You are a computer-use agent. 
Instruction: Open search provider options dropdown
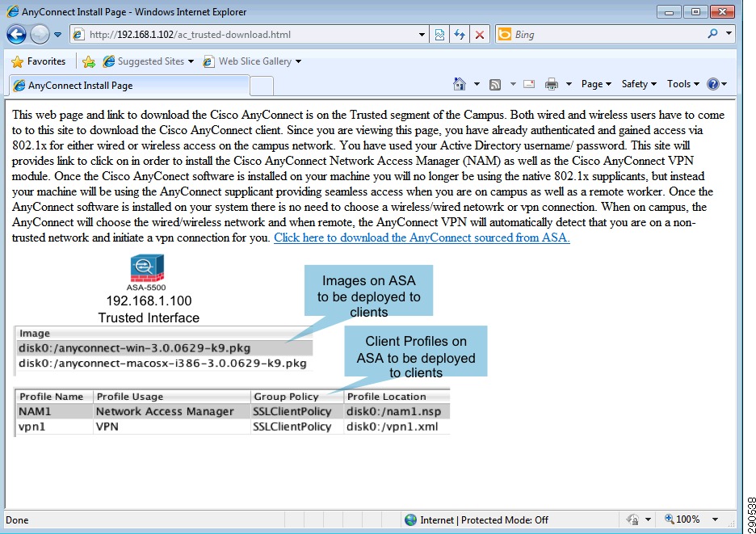729,34
